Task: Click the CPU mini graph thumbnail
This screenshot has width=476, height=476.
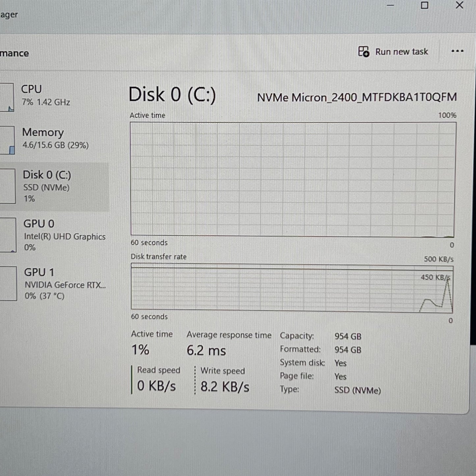Action: pyautogui.click(x=7, y=97)
